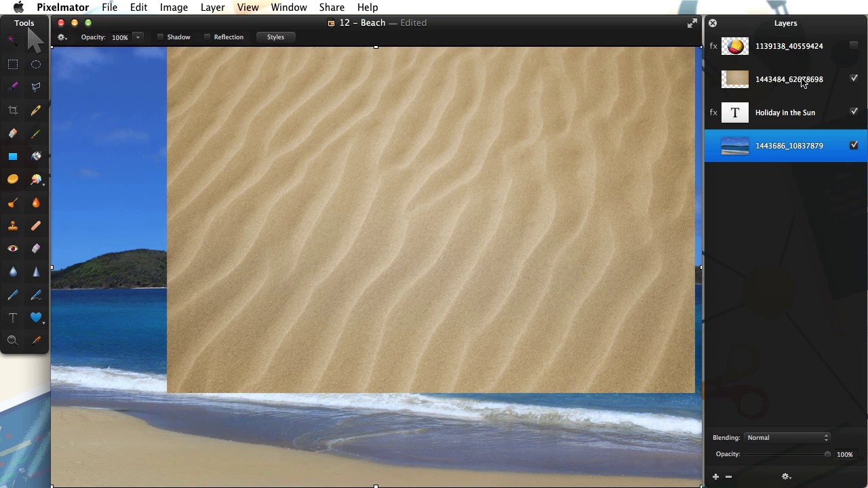Open the View menu
Image resolution: width=868 pixels, height=488 pixels.
click(x=248, y=7)
